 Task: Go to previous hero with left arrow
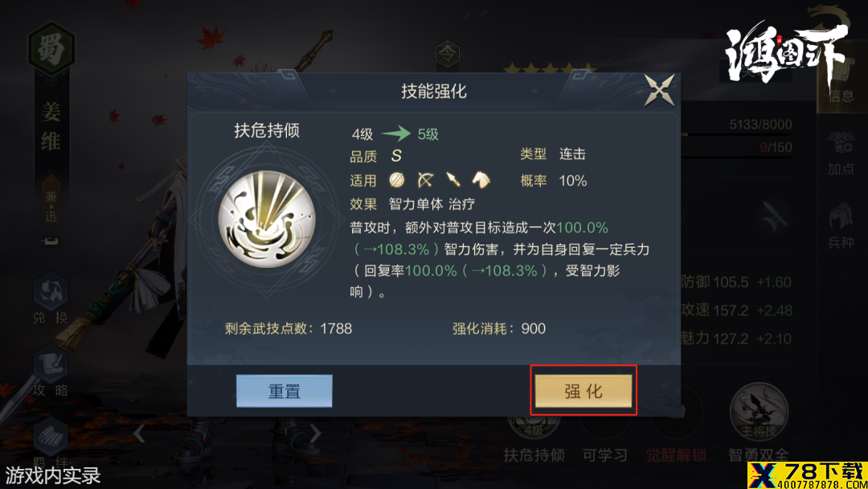coord(140,434)
